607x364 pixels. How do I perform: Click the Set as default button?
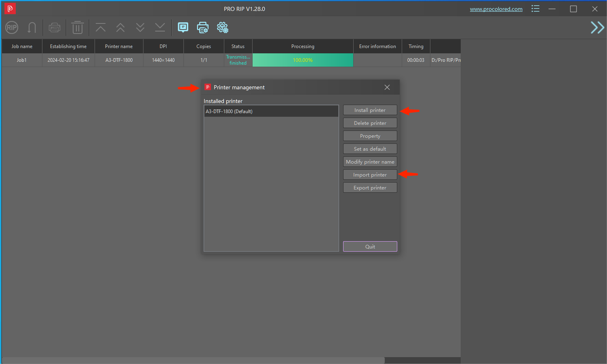(370, 149)
